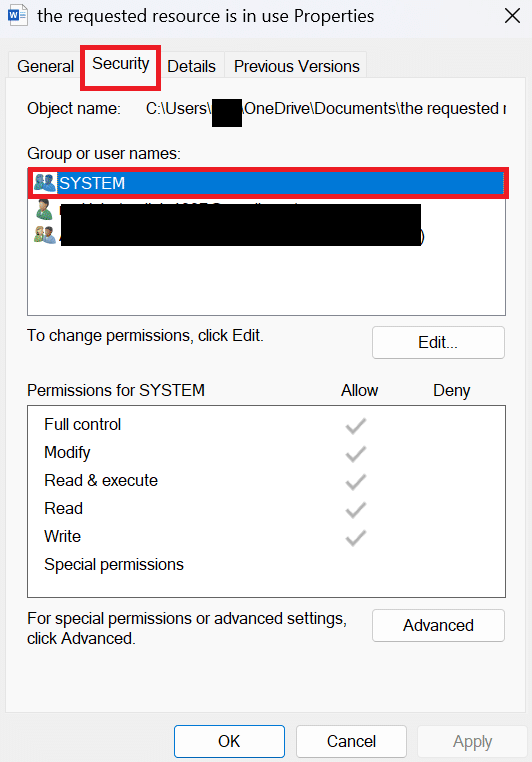This screenshot has height=762, width=532.
Task: Click the Edit... permissions button
Action: tap(438, 343)
